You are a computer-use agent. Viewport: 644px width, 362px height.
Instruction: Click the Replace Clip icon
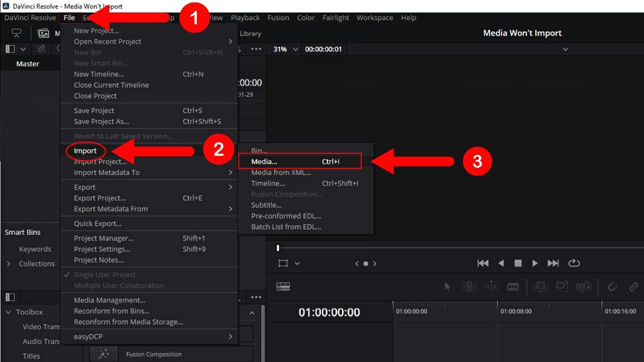[x=584, y=287]
